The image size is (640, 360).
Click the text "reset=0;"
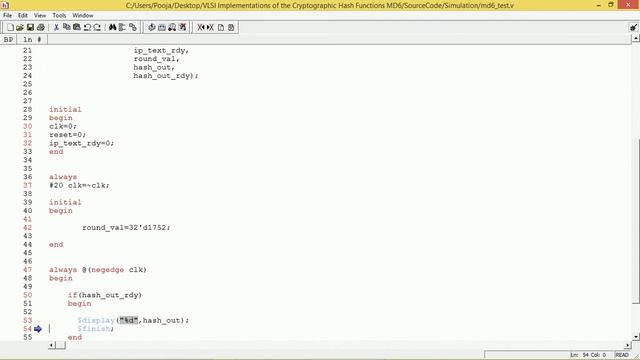coord(67,135)
